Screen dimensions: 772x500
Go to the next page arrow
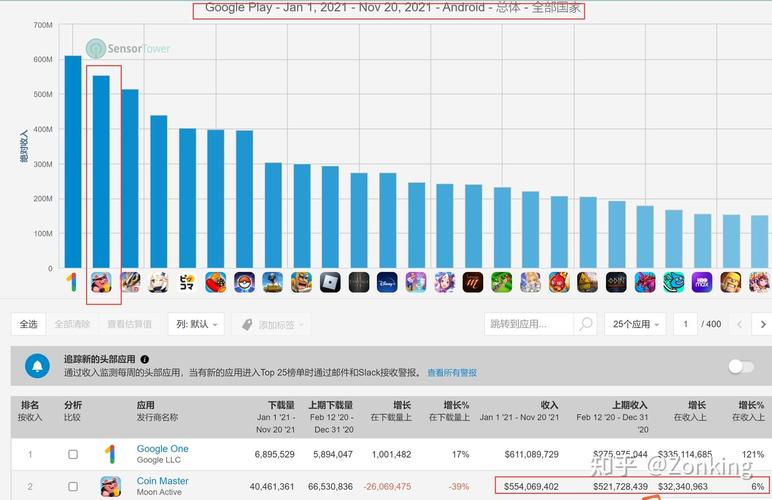763,324
